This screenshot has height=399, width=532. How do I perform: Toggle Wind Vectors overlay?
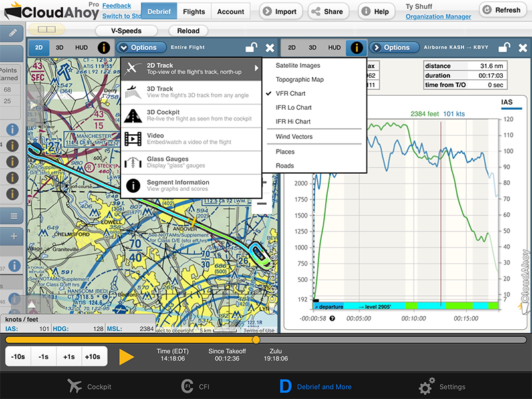click(x=294, y=137)
